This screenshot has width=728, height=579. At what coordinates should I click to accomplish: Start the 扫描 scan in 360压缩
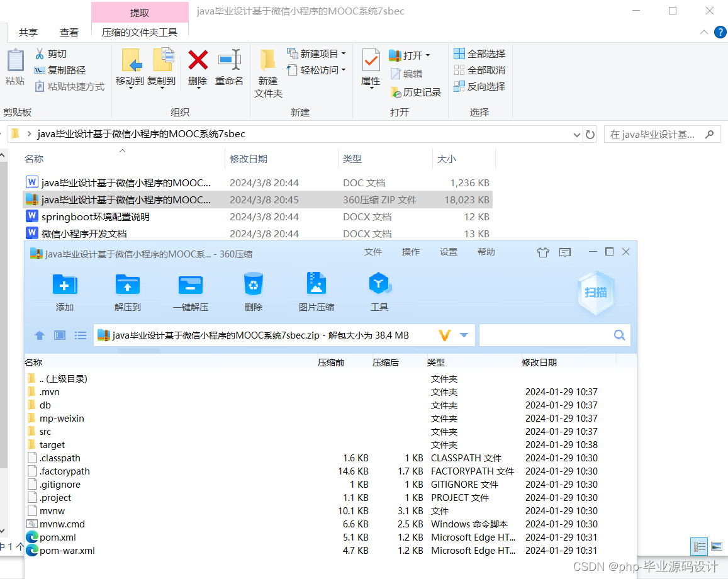(x=595, y=292)
